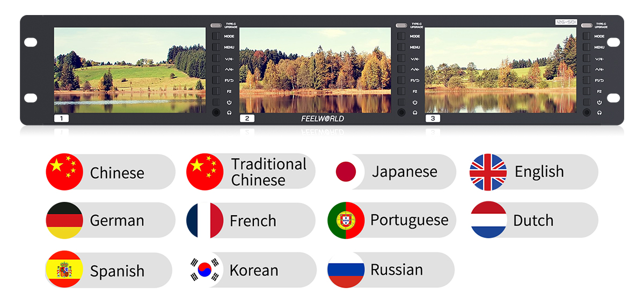Image resolution: width=644 pixels, height=306 pixels.
Task: Open MENU using the button beside screen 3
Action: coord(587,47)
